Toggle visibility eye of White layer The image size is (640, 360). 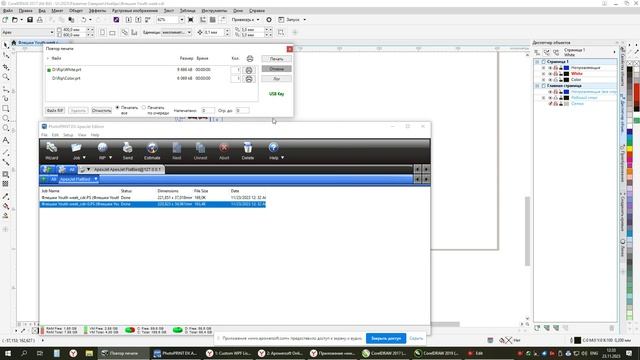coord(550,74)
